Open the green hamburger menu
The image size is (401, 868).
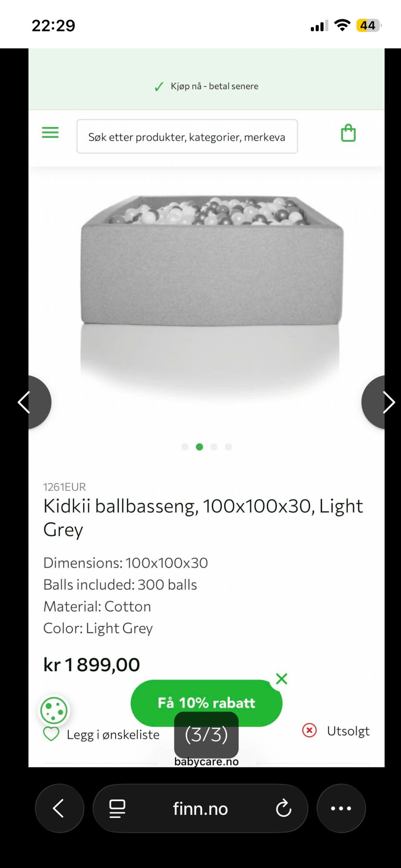pos(50,133)
